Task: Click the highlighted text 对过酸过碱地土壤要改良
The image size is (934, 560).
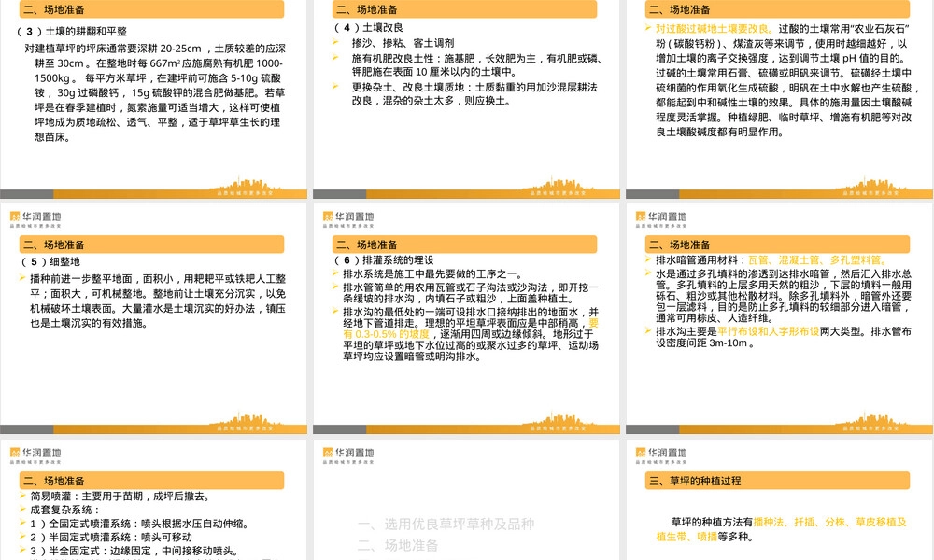Action: tap(714, 29)
